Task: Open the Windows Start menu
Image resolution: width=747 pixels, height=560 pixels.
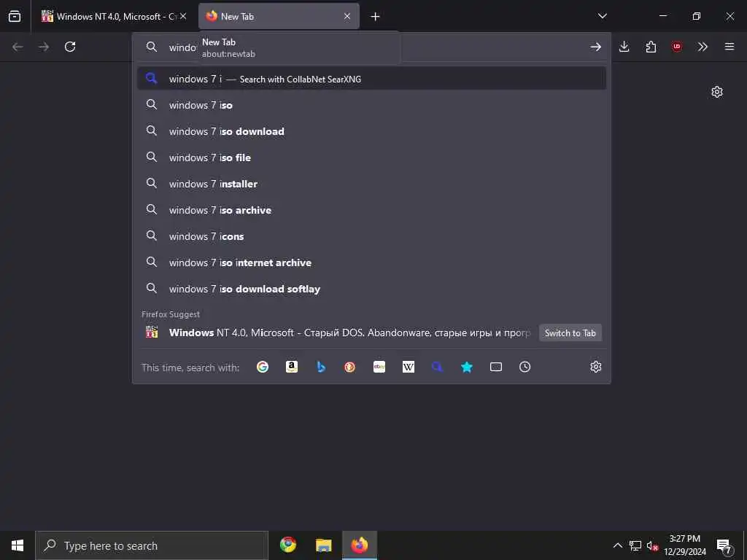Action: [18, 545]
